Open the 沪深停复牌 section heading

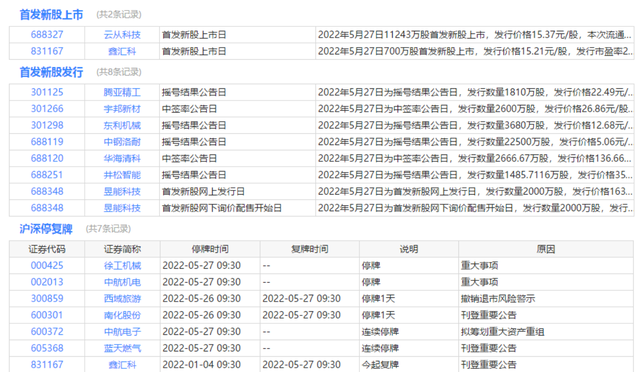point(46,229)
